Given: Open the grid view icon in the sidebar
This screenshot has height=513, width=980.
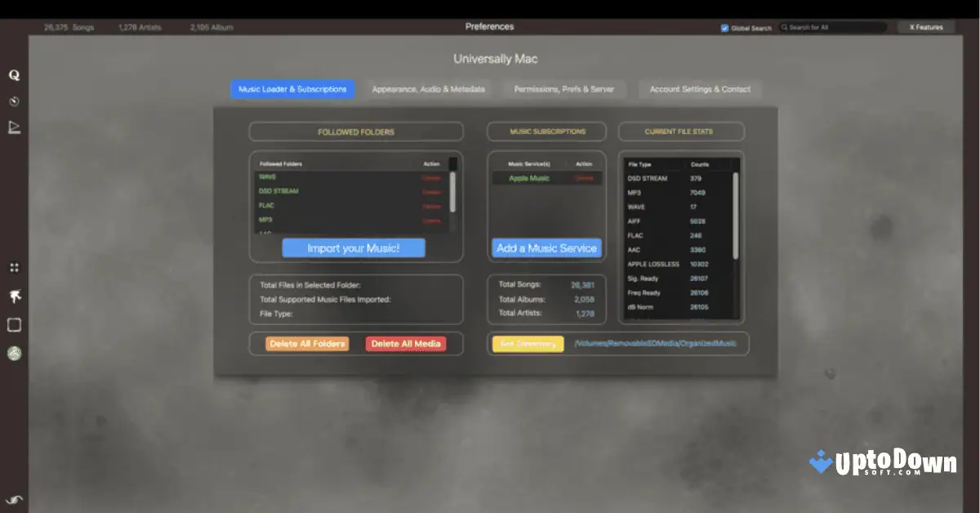Looking at the screenshot, I should click(14, 267).
